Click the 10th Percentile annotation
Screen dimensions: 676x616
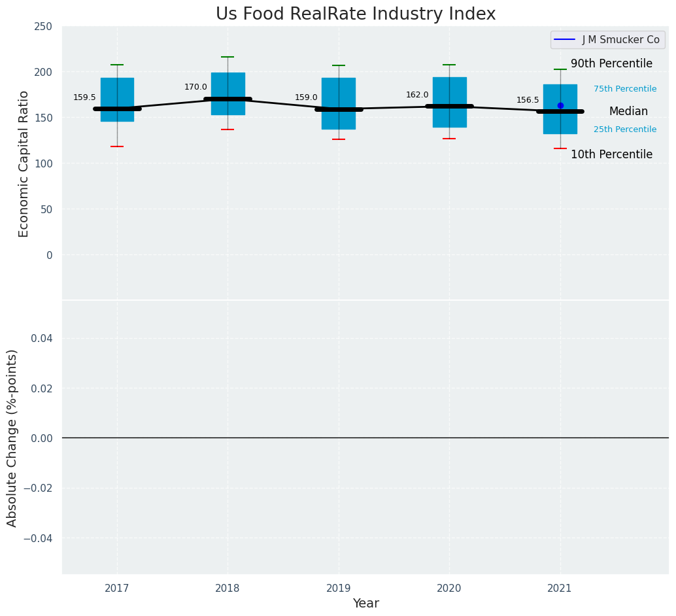click(x=611, y=154)
